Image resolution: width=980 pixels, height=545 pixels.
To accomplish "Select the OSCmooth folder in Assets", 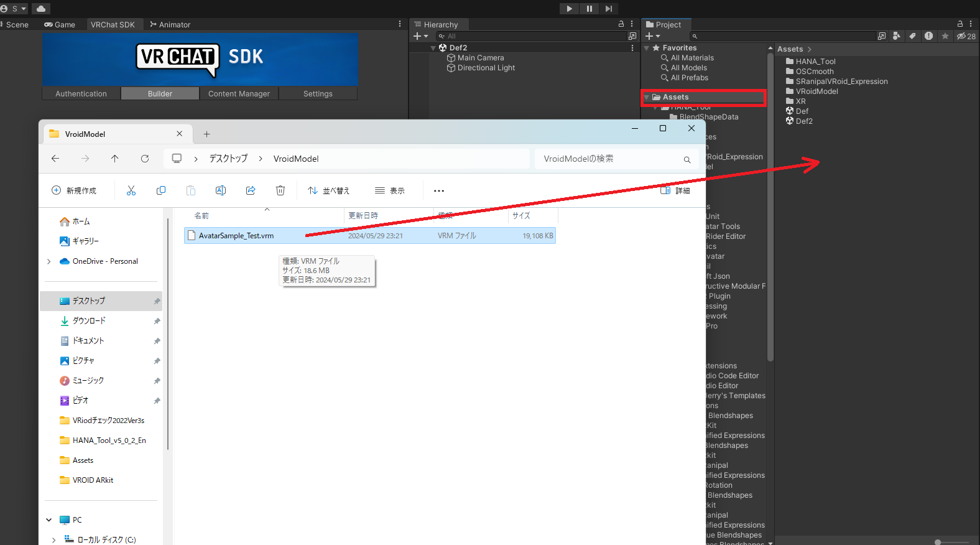I will coord(810,72).
